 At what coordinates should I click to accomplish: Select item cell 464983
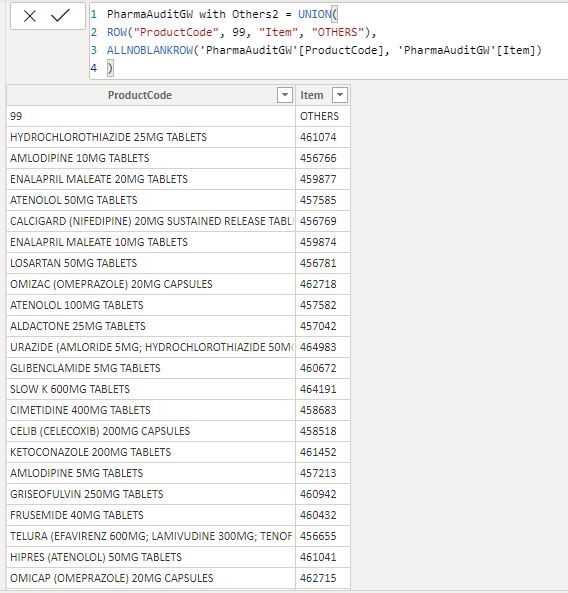click(323, 347)
